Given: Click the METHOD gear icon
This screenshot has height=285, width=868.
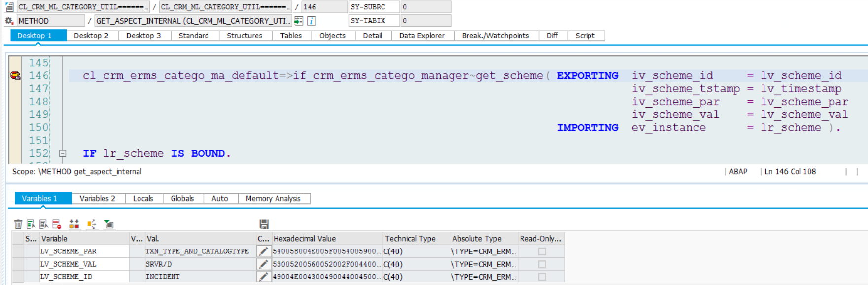Looking at the screenshot, I should pos(9,21).
